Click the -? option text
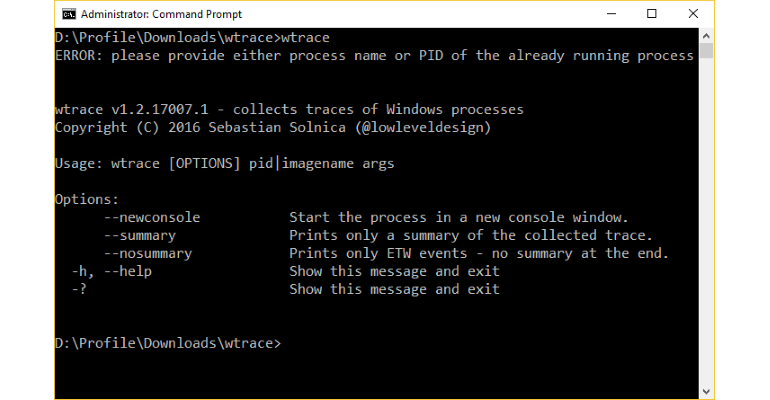The width and height of the screenshot is (770, 400). click(x=80, y=289)
